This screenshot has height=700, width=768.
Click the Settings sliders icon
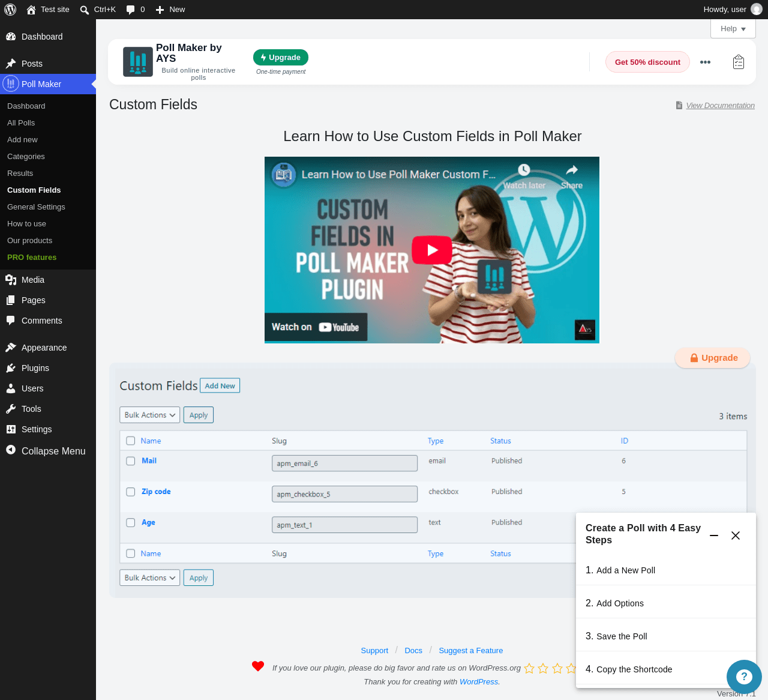pyautogui.click(x=11, y=429)
